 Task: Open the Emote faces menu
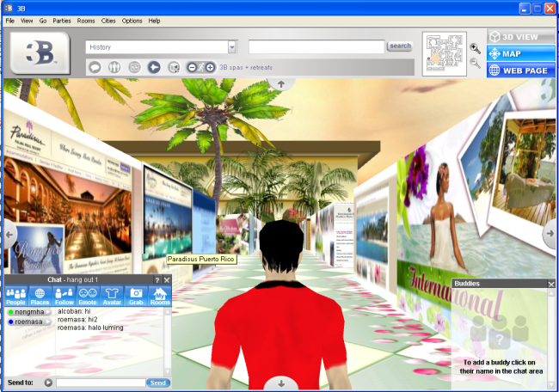click(x=88, y=297)
